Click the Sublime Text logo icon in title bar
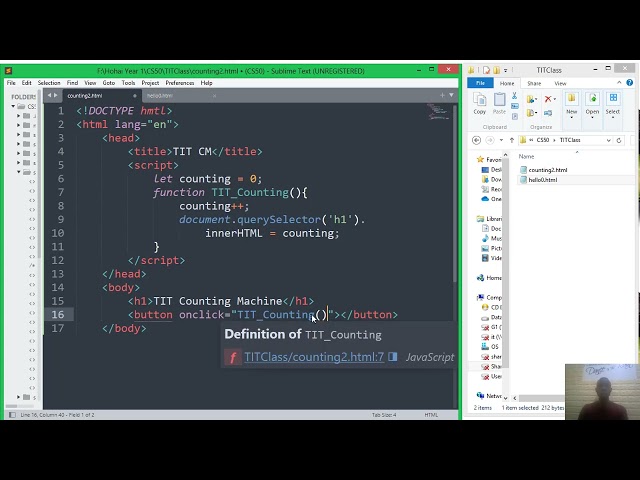Viewport: 640px width, 480px height. [x=9, y=71]
